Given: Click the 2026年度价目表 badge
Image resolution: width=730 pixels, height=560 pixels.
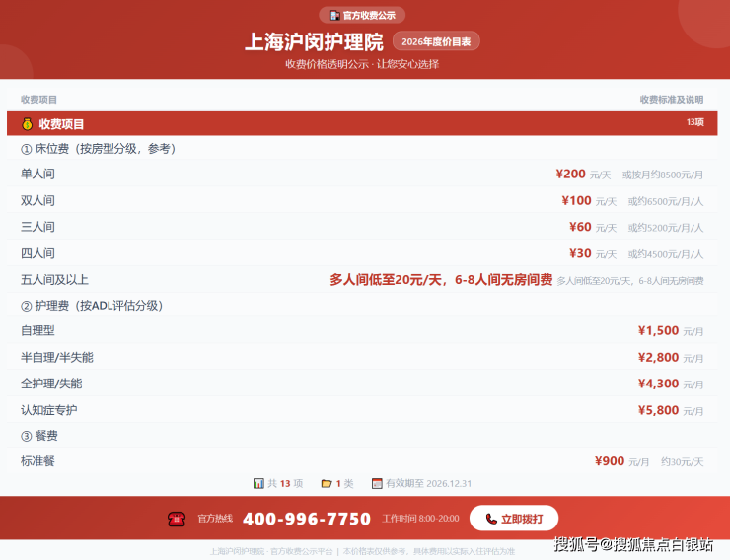Looking at the screenshot, I should pyautogui.click(x=436, y=41).
